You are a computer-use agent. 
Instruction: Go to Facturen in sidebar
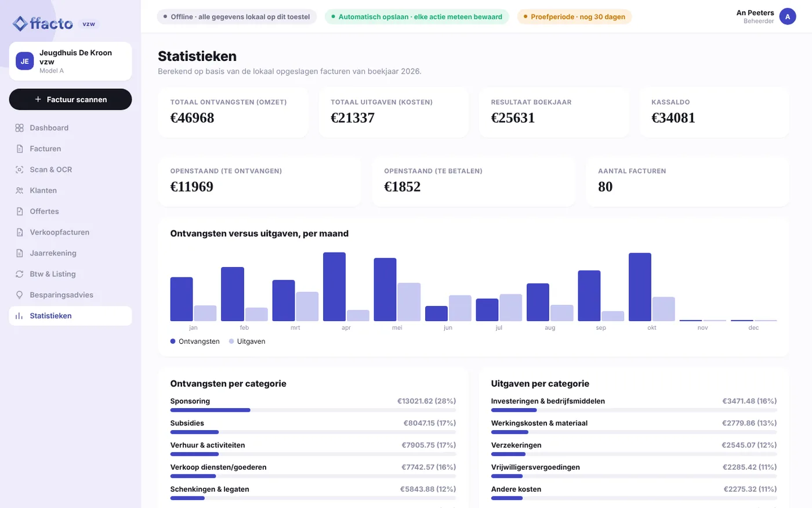70,149
